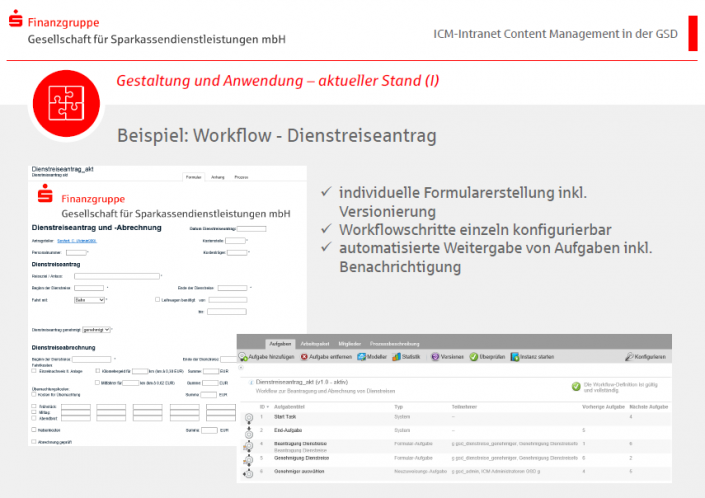Click the Aufgabe hinzufügen label
Screen dimensions: 705x498
pyautogui.click(x=271, y=357)
